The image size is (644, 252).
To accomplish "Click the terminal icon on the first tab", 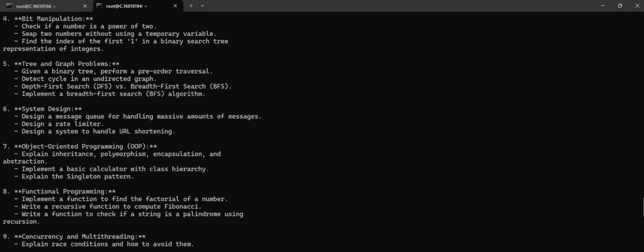I will point(9,6).
